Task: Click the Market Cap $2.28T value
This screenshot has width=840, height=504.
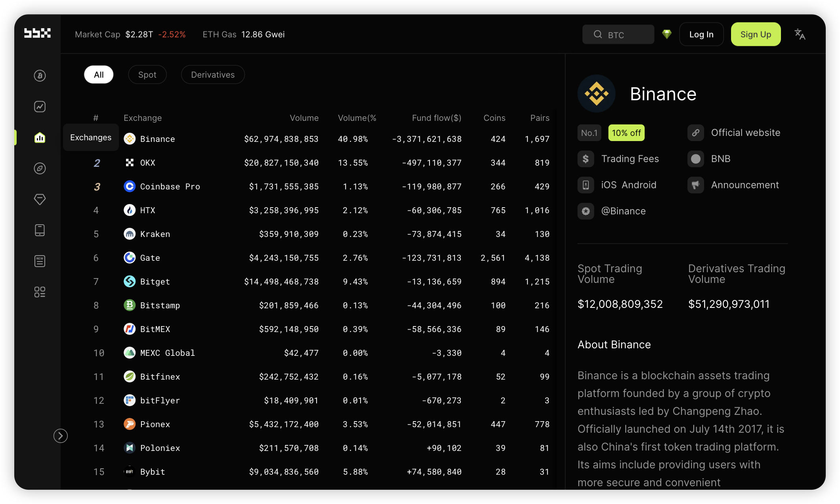Action: pyautogui.click(x=139, y=34)
